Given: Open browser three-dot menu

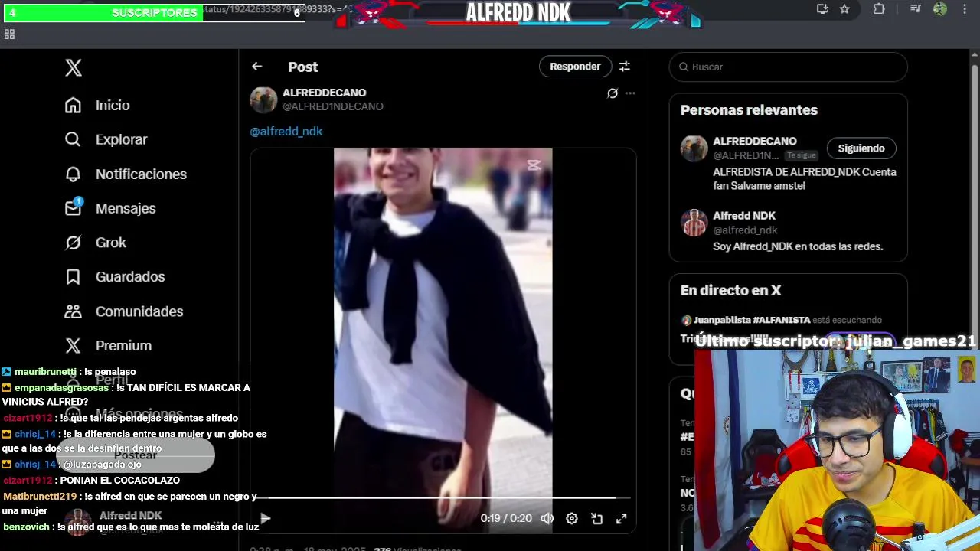Looking at the screenshot, I should (965, 9).
